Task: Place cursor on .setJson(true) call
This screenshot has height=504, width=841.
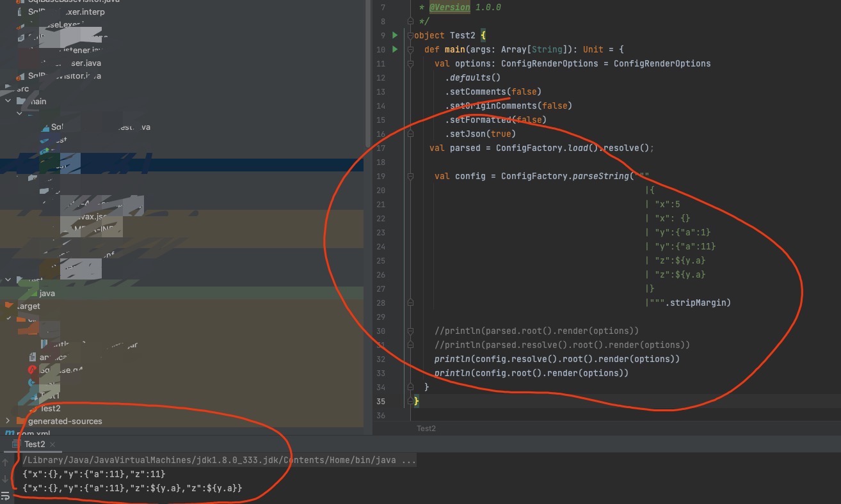Action: [480, 134]
